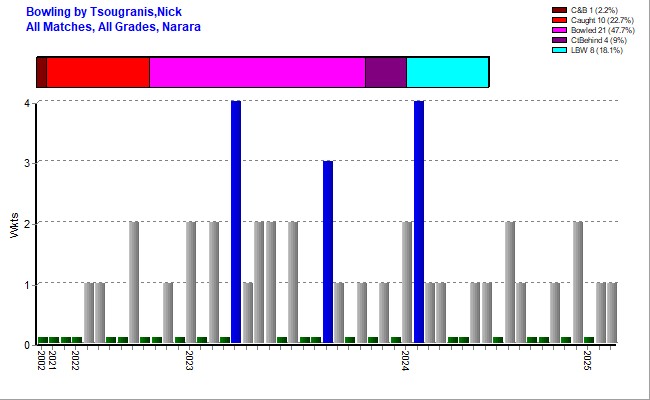650x400 pixels.
Task: Select the purple CtBehind segment in stacked bar
Action: click(385, 72)
